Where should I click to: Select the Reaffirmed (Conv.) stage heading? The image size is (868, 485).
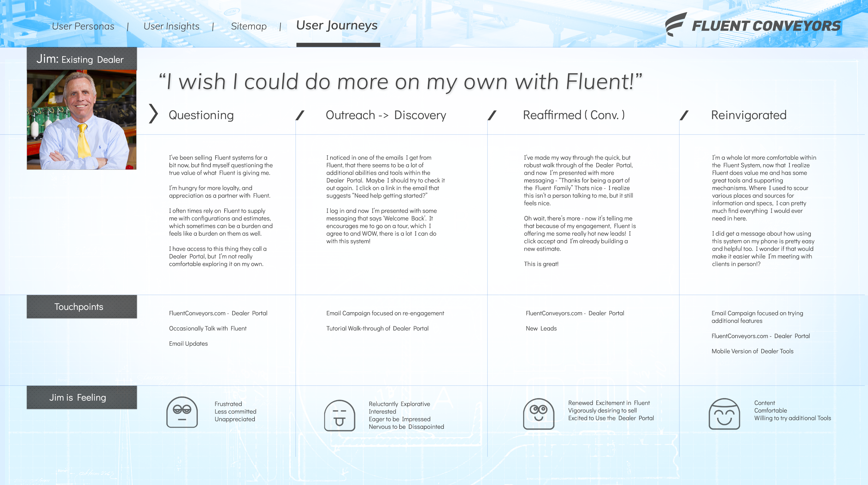574,115
